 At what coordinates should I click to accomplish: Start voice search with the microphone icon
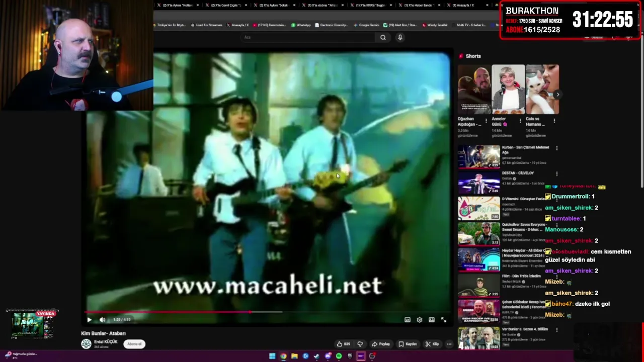point(400,37)
